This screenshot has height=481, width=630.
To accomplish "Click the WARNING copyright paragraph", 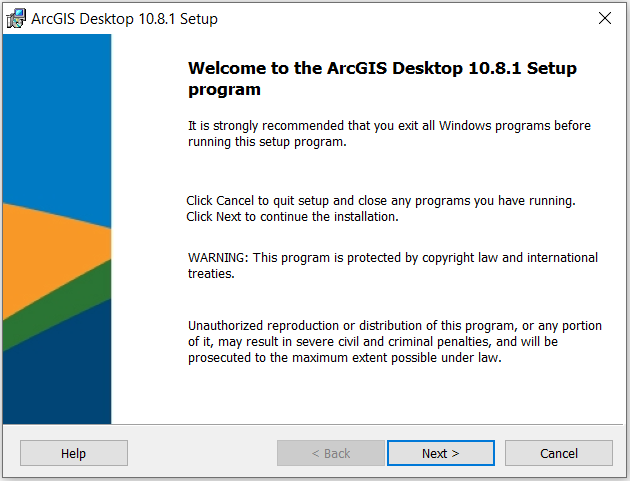I will 393,265.
